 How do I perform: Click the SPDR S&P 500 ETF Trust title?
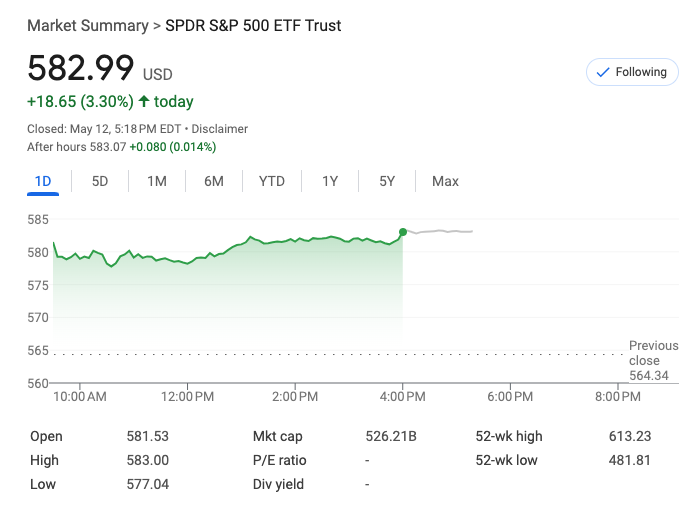click(x=253, y=25)
